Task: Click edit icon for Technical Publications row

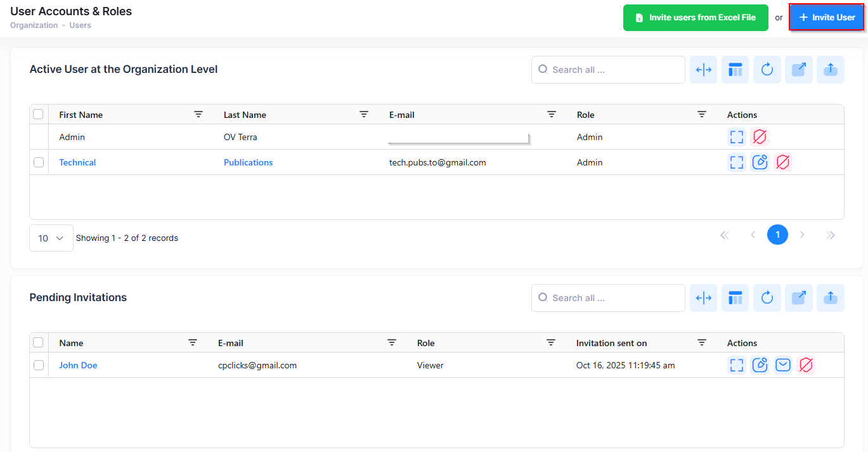Action: pos(760,162)
